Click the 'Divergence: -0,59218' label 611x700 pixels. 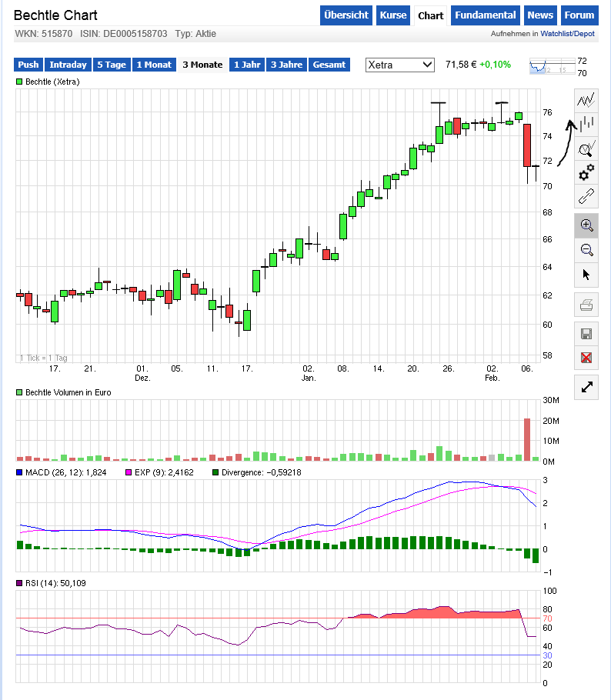coord(262,472)
